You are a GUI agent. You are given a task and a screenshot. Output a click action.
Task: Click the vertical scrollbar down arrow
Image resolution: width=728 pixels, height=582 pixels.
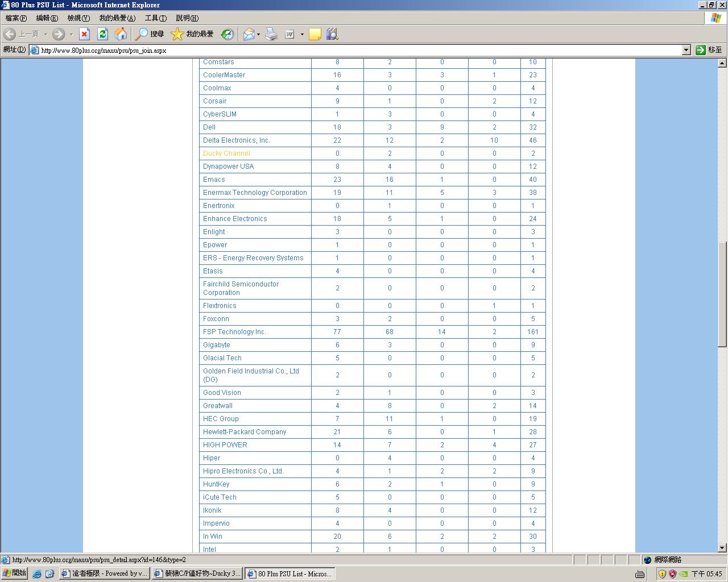pyautogui.click(x=722, y=548)
